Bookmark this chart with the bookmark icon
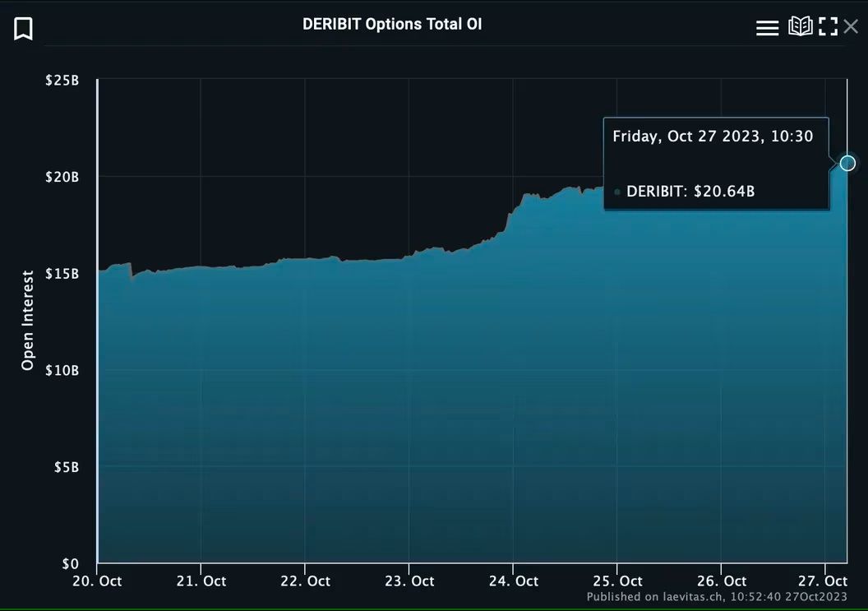Viewport: 868px width, 611px height. point(23,29)
